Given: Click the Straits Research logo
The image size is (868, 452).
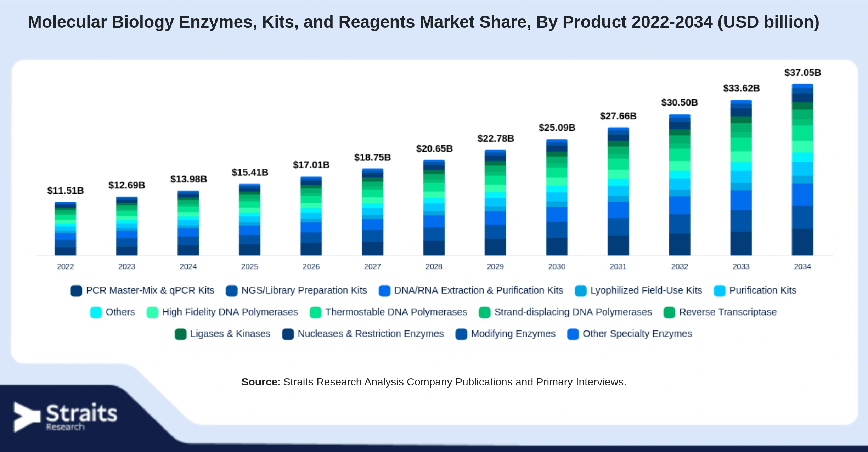Looking at the screenshot, I should [x=65, y=417].
